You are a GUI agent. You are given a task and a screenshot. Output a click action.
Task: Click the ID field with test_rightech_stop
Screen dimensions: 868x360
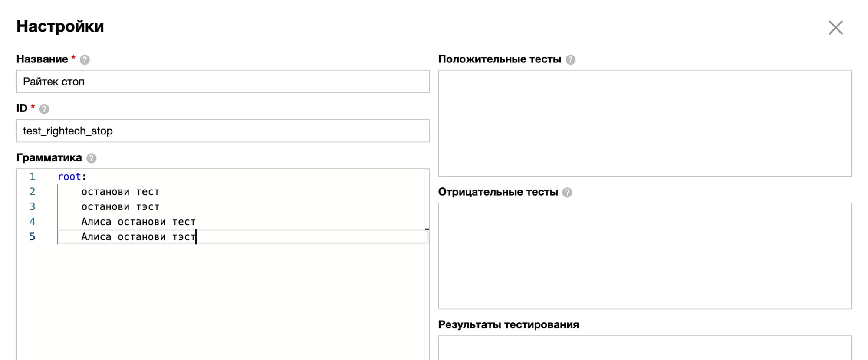(x=223, y=131)
